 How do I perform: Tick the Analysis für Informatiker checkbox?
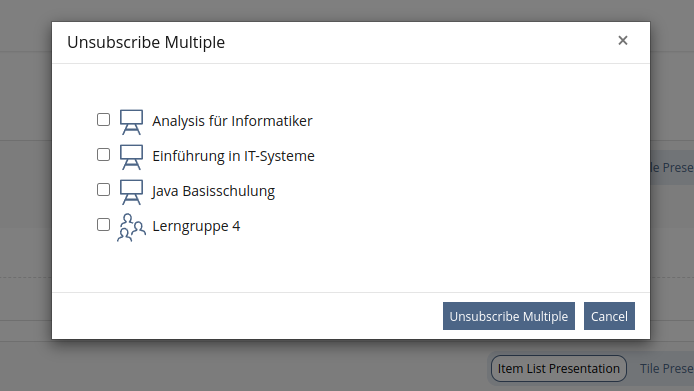104,120
